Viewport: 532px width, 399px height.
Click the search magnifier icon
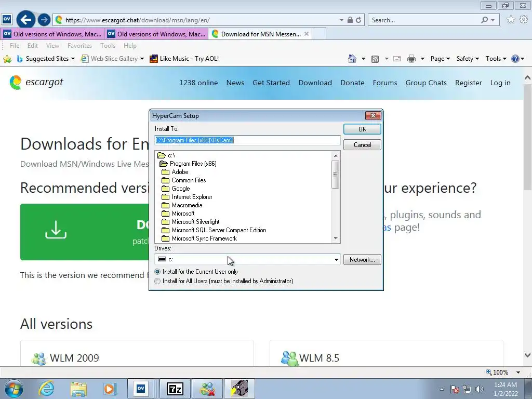pyautogui.click(x=485, y=20)
